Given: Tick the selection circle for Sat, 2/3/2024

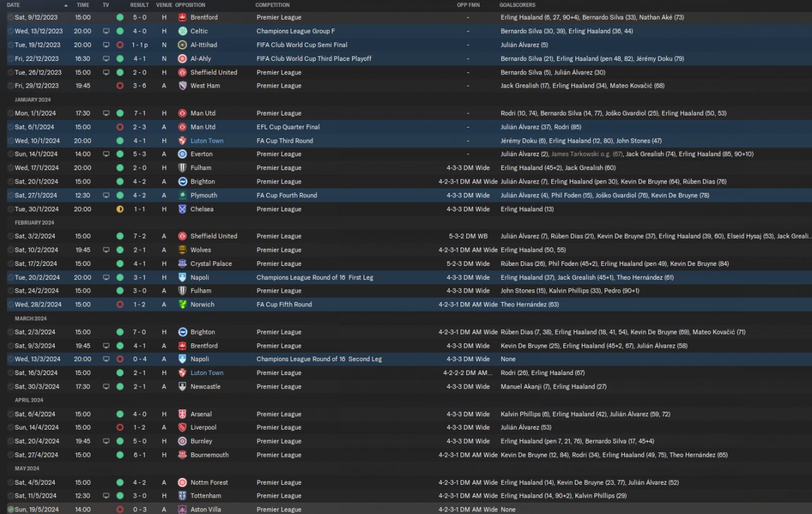Looking at the screenshot, I should point(10,332).
